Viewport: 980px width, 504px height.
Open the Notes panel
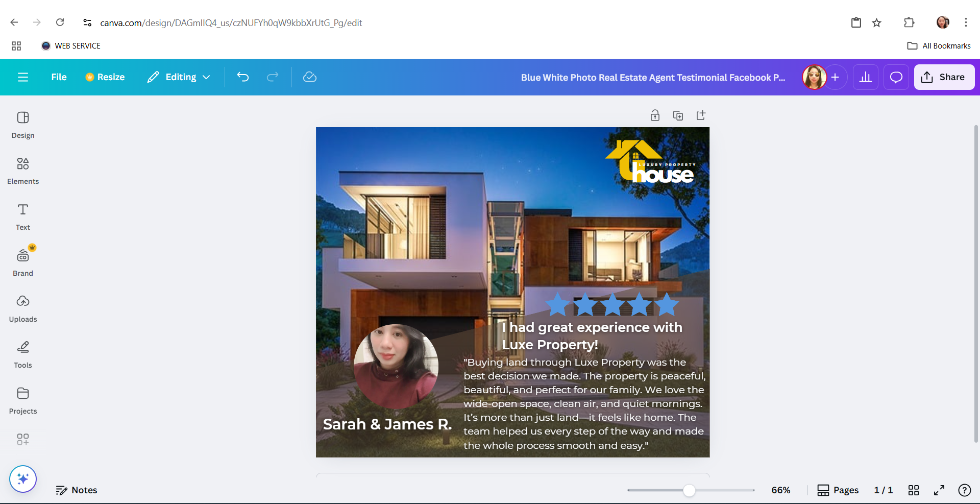pyautogui.click(x=77, y=490)
